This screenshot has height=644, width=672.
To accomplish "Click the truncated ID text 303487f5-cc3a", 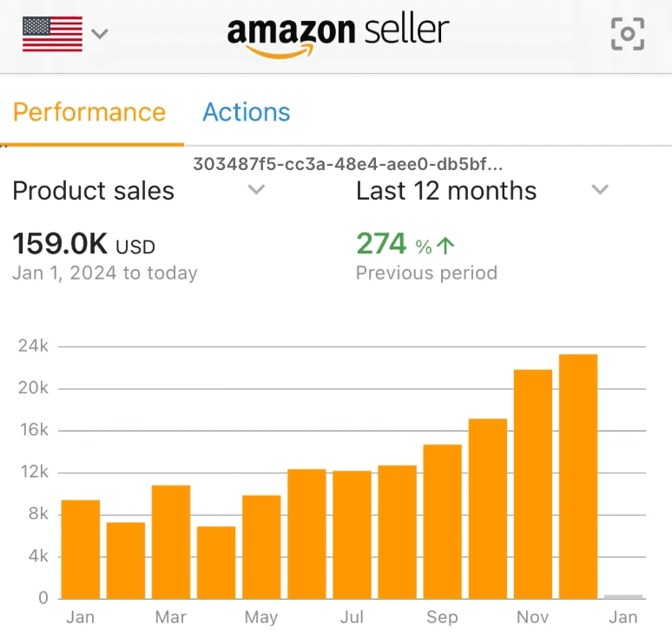I will click(x=347, y=164).
